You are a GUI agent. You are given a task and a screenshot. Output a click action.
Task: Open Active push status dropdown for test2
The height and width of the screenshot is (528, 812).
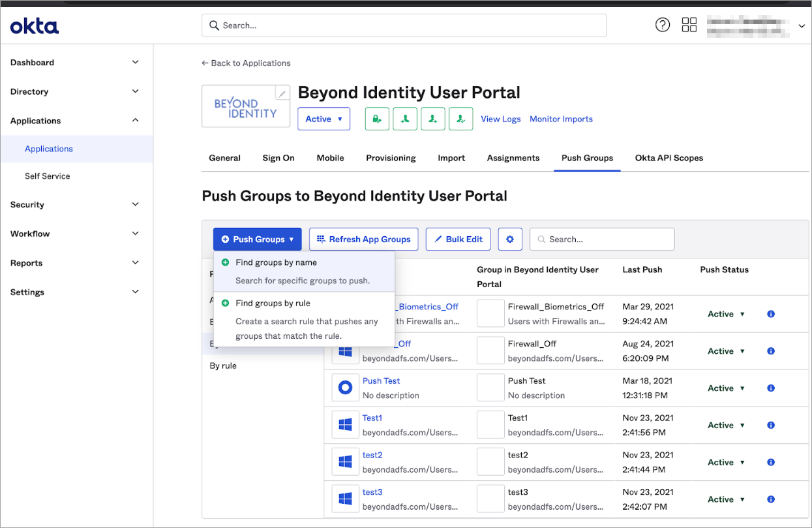point(726,462)
